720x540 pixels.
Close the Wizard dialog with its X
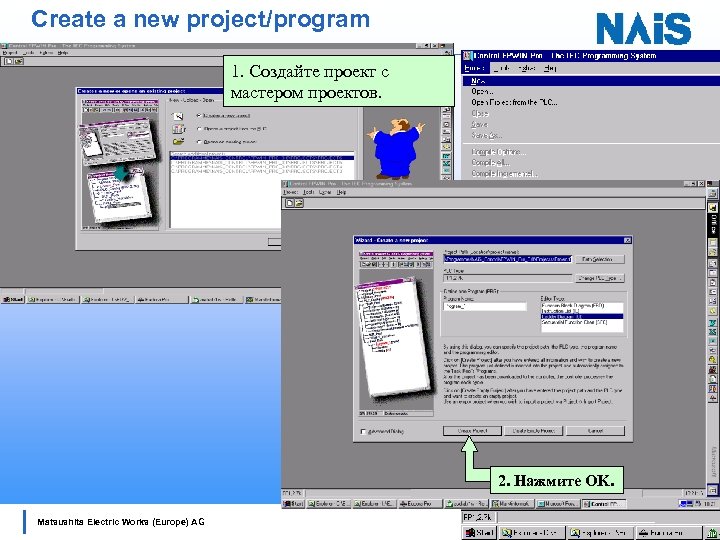[x=627, y=240]
